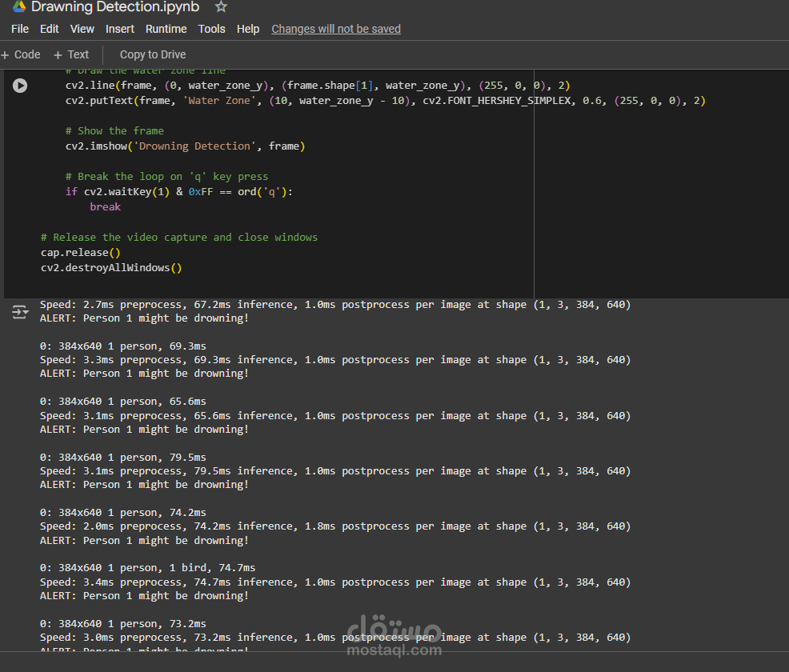The width and height of the screenshot is (789, 672).
Task: Star the Drawning Detection notebook
Action: coord(221,6)
